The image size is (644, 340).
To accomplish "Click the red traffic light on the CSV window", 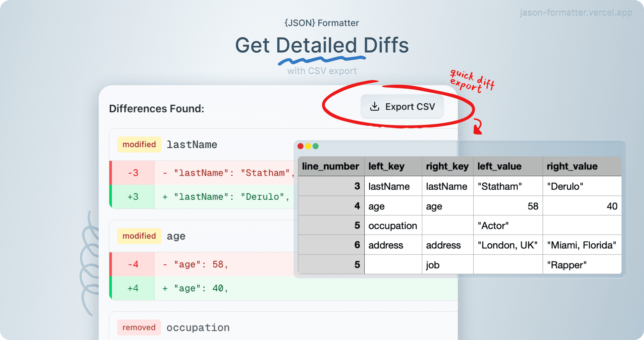I will 301,146.
